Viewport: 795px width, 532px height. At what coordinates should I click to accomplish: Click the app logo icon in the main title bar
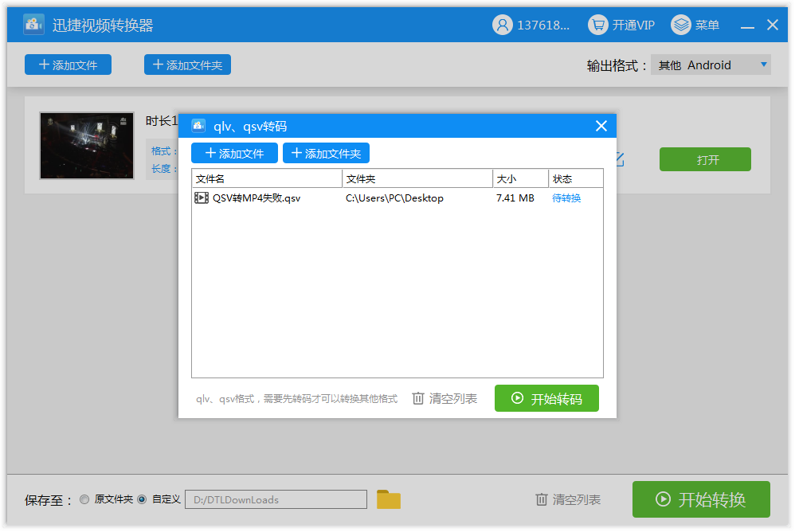click(x=34, y=25)
